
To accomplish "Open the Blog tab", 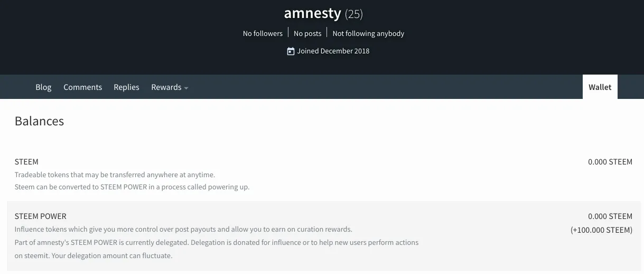I will (43, 87).
